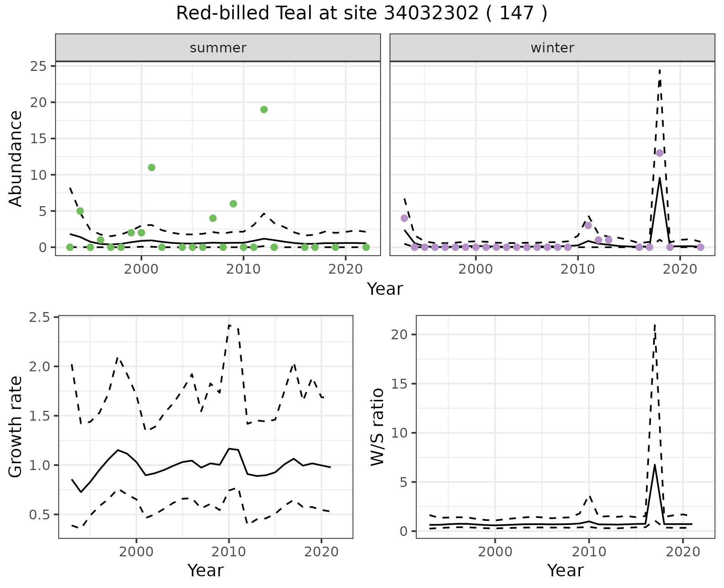Click the first purple winter point at 4

pyautogui.click(x=404, y=218)
